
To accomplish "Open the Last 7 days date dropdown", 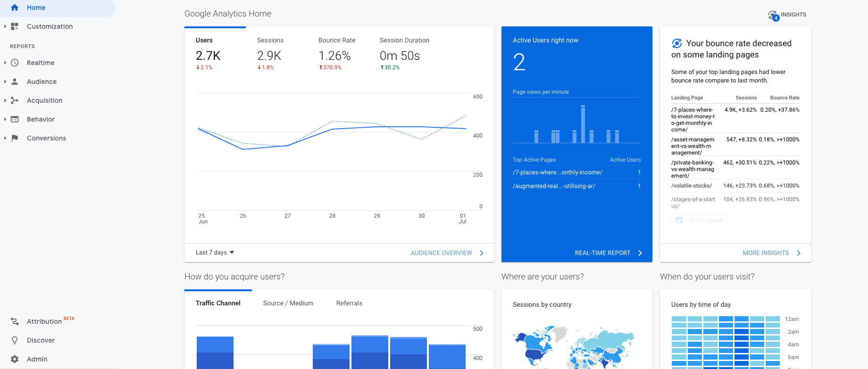I will coord(215,253).
